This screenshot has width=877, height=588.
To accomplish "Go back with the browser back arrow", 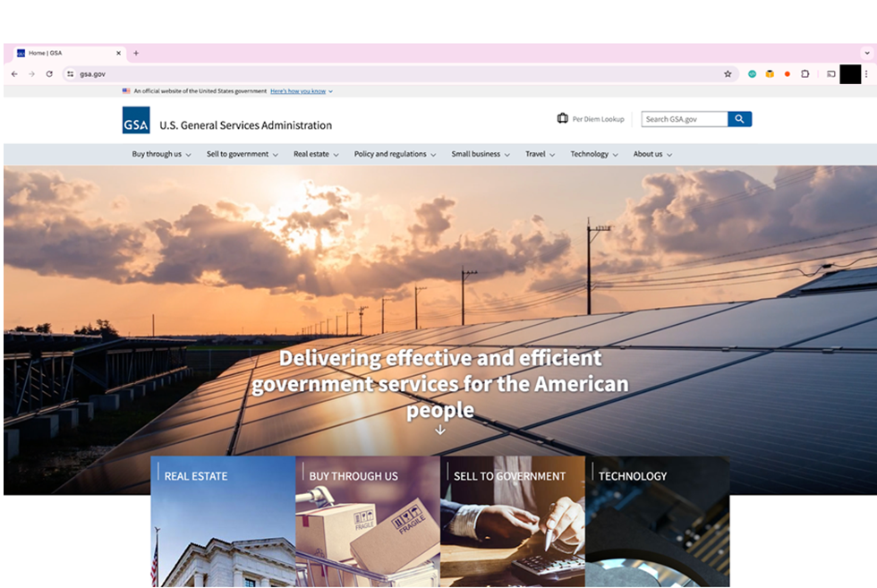I will pyautogui.click(x=14, y=74).
